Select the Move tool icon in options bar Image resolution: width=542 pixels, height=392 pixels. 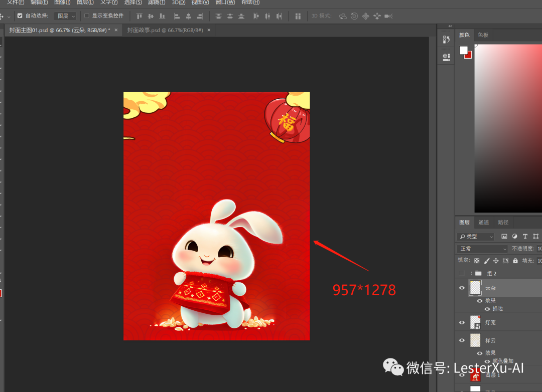click(2, 16)
